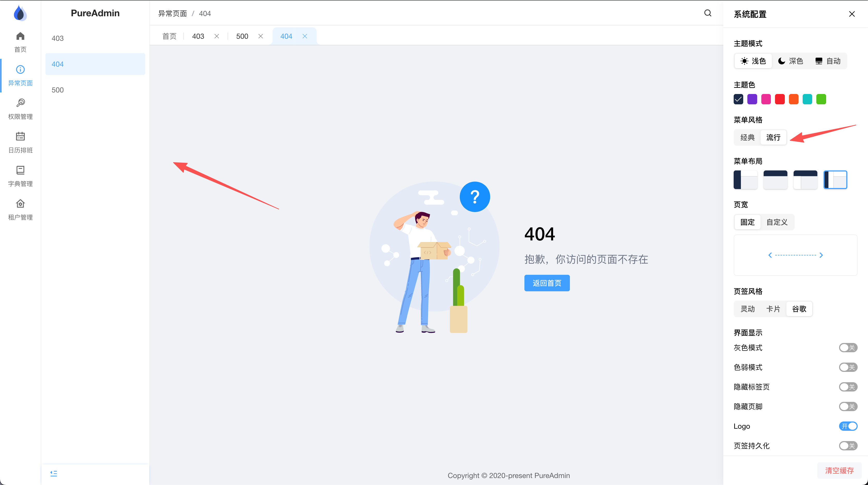The height and width of the screenshot is (485, 868).
Task: Click the left chevron in page-width preview
Action: [770, 255]
